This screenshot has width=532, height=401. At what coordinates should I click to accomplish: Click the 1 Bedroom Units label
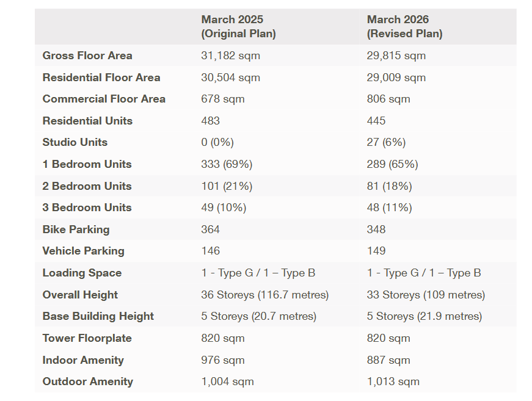point(87,164)
